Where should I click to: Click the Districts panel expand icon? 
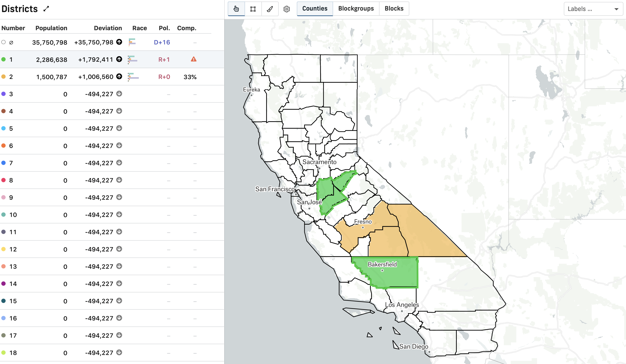pos(46,9)
